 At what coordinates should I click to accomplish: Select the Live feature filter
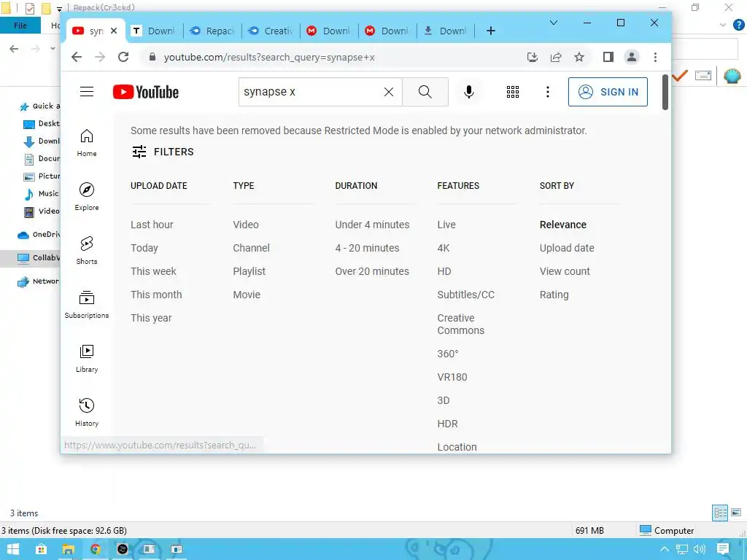446,225
